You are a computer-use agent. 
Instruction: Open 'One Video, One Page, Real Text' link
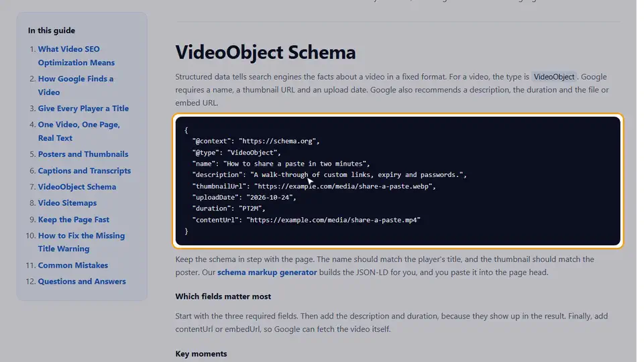tap(79, 131)
